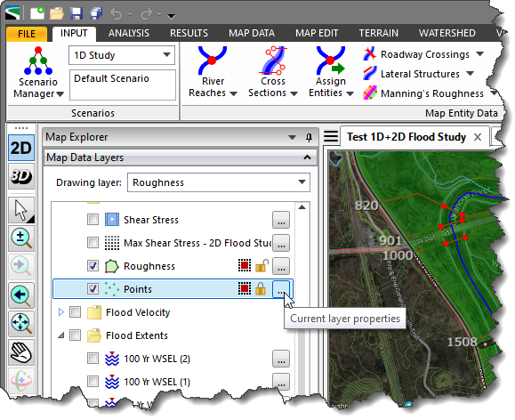Open Cross Sections tool

[x=272, y=72]
